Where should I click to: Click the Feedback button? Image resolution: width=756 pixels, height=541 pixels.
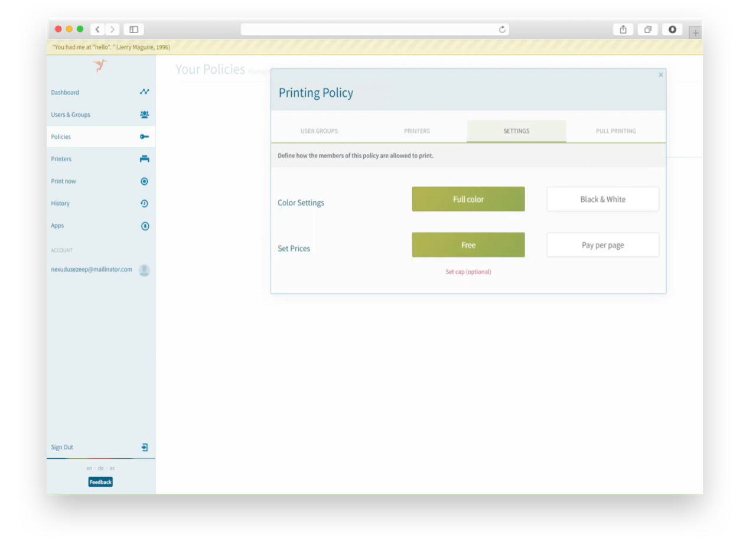100,481
